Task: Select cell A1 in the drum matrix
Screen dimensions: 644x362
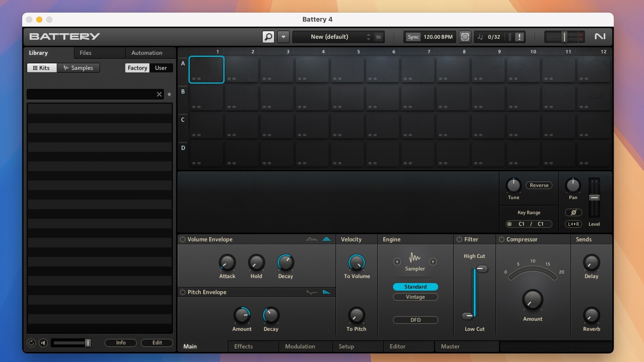Action: point(206,69)
